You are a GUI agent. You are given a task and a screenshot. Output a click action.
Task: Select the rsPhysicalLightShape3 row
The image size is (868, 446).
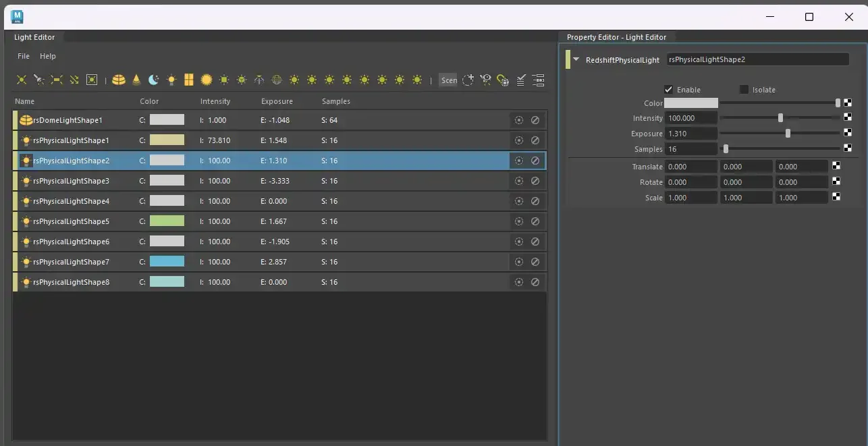click(x=279, y=181)
